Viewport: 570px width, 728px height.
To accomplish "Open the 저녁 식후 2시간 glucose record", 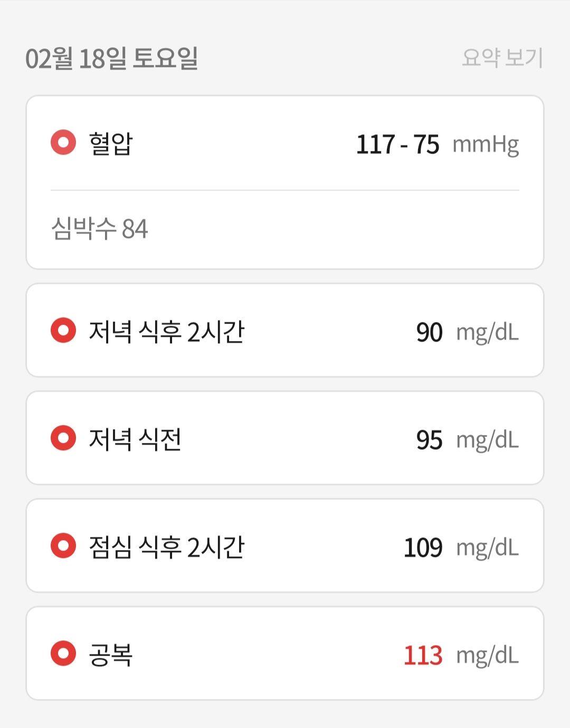I will (285, 330).
